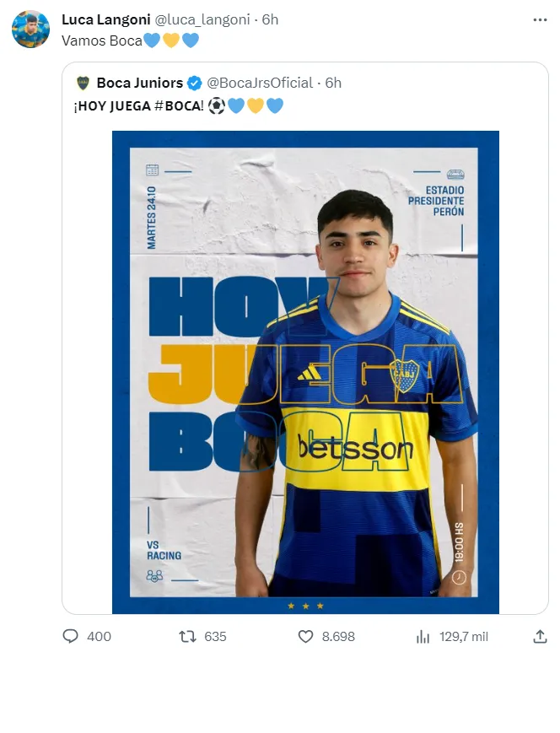Click the 635 reposts count
Viewport: 560px width, 733px height.
[215, 637]
